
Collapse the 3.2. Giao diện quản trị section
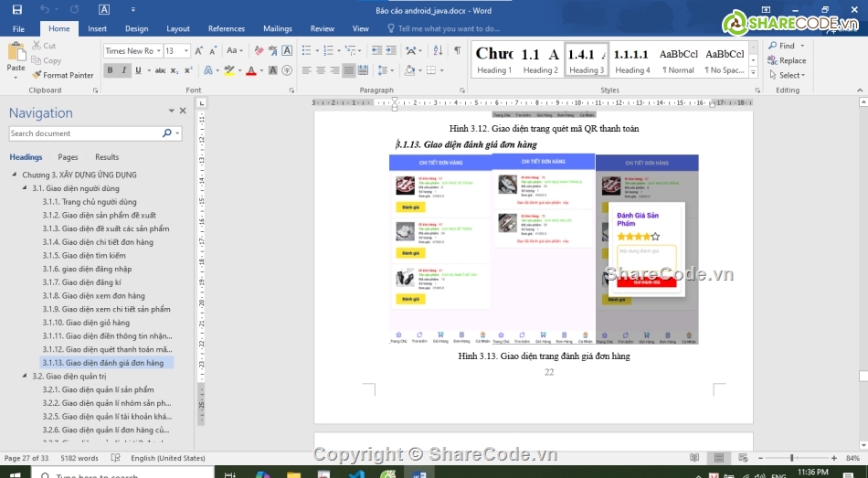coord(24,376)
